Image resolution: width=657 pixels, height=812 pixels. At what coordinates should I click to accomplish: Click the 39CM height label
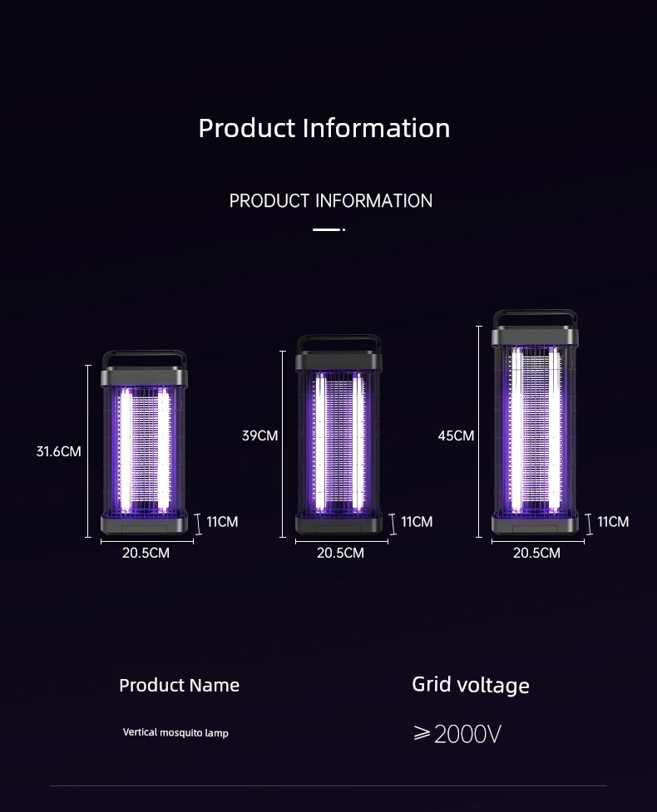tap(260, 436)
